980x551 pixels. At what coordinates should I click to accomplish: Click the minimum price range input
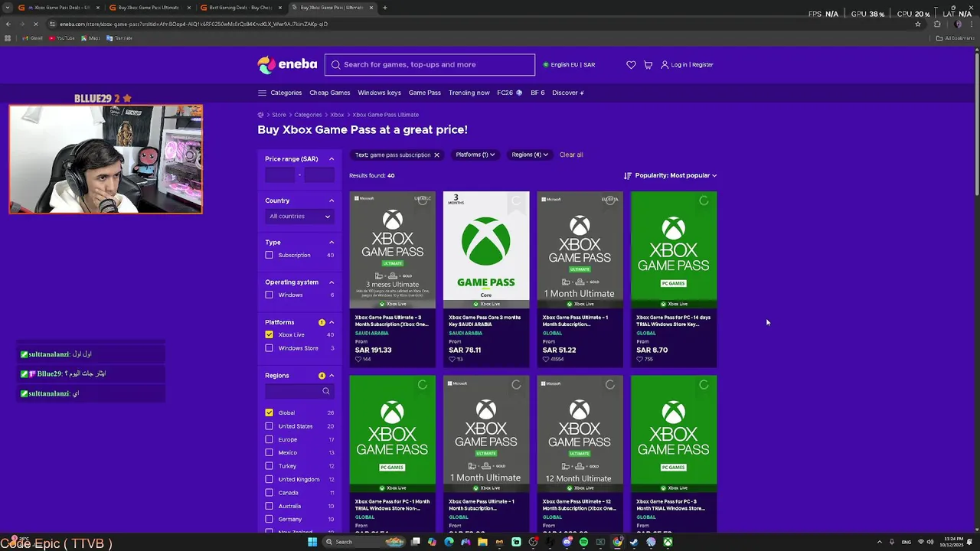(280, 175)
